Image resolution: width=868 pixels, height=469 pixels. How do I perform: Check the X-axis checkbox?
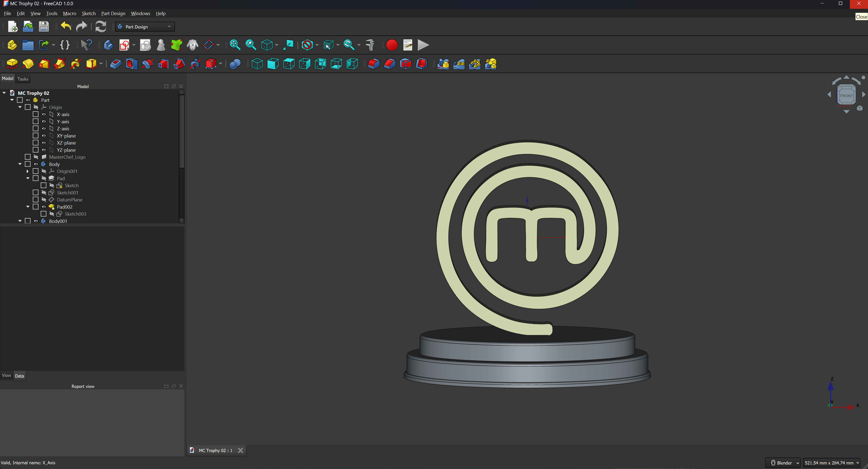35,114
